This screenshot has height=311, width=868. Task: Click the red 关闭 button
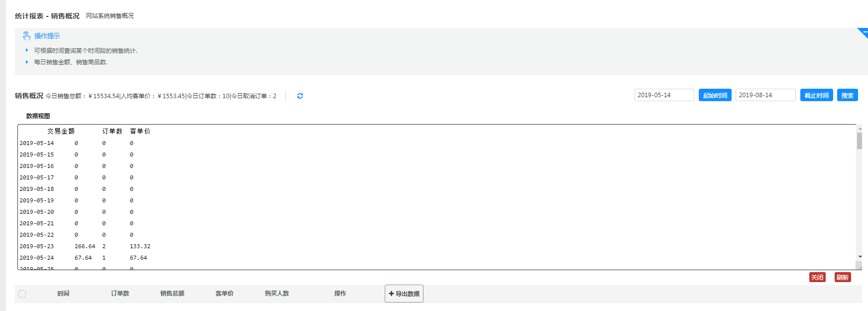817,277
